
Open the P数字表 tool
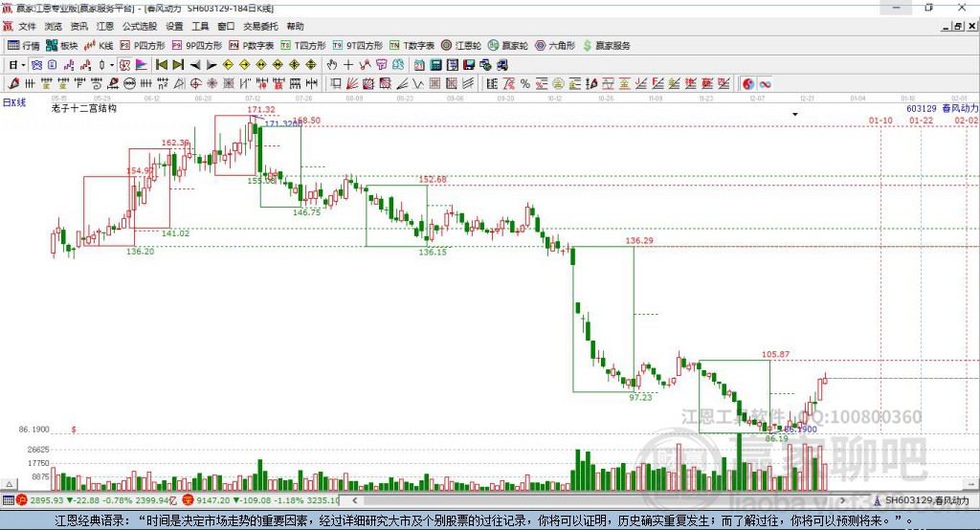click(252, 46)
